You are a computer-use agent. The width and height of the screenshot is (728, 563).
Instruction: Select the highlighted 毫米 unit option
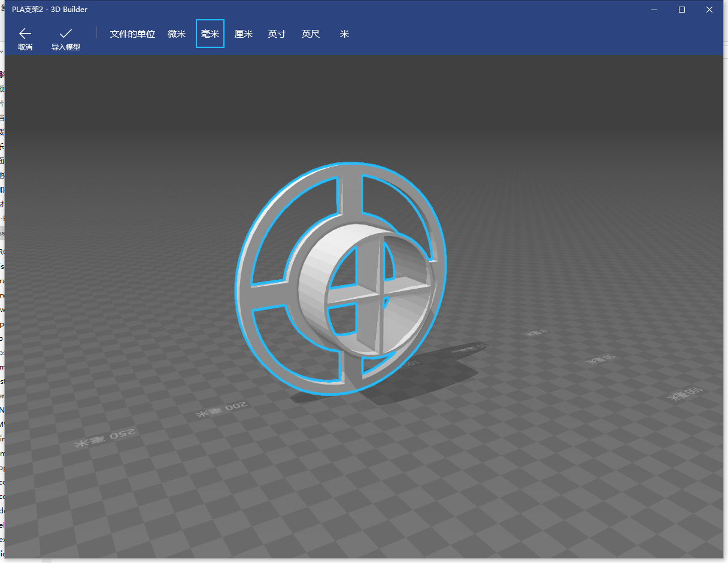[x=210, y=34]
